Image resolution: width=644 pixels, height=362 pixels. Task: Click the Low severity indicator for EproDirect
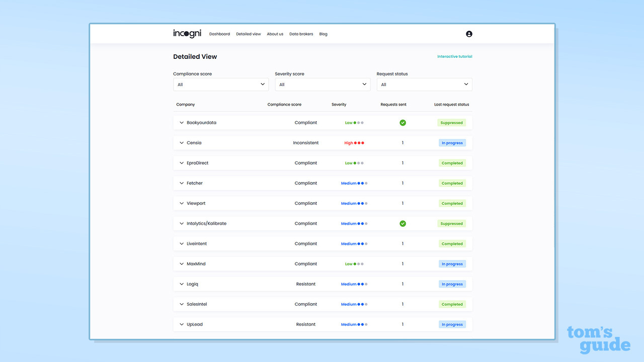coord(354,163)
